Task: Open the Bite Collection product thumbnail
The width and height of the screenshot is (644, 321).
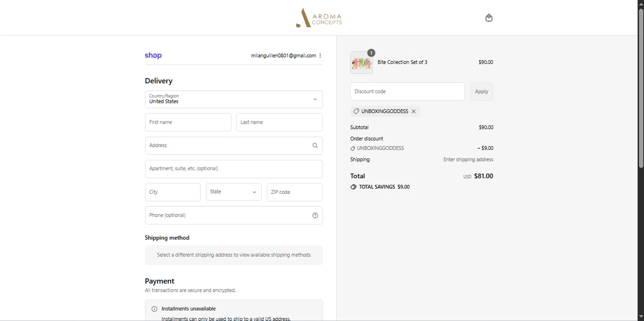Action: pos(361,63)
